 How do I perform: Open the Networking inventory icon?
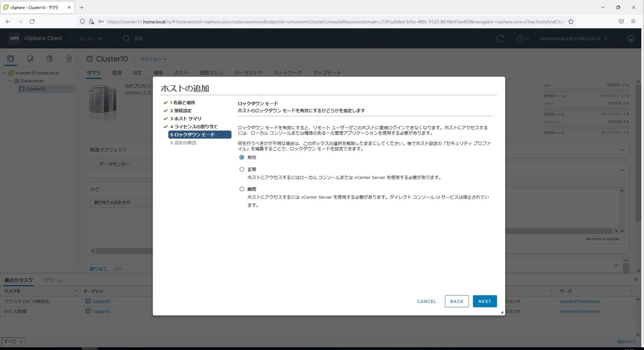point(69,59)
